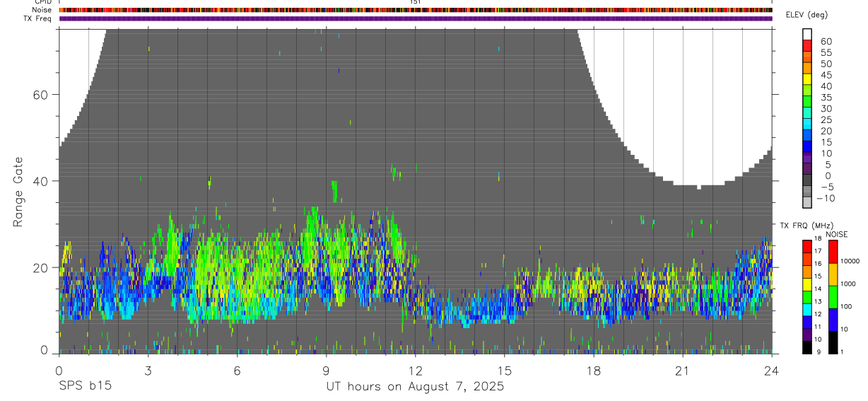Click the blue segment of the NOISE bar
Viewport: 868px width, 401px height.
coord(833,319)
